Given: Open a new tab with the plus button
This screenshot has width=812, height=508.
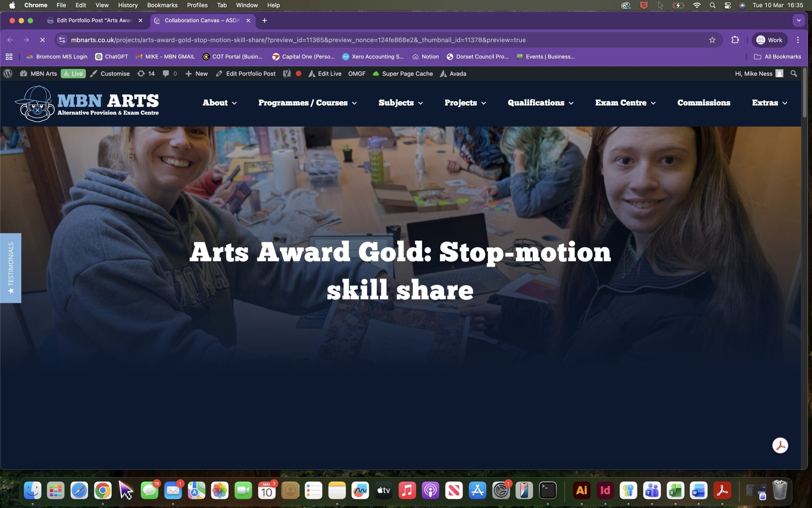Looking at the screenshot, I should coord(265,21).
